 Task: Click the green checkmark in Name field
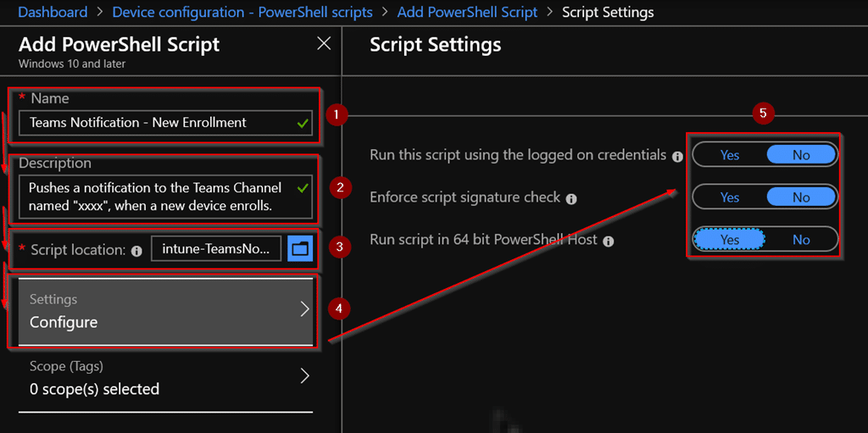[303, 124]
